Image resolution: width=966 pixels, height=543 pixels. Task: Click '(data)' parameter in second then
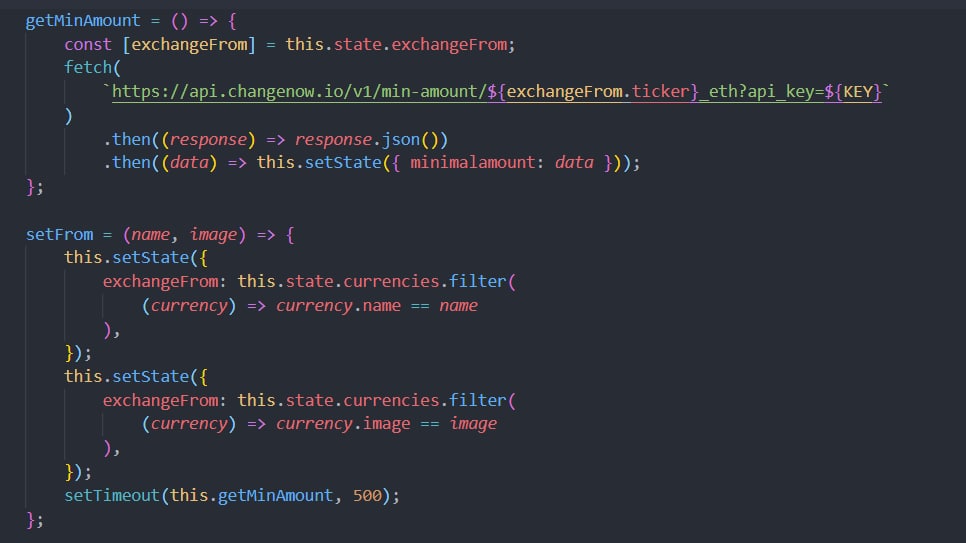(x=189, y=163)
